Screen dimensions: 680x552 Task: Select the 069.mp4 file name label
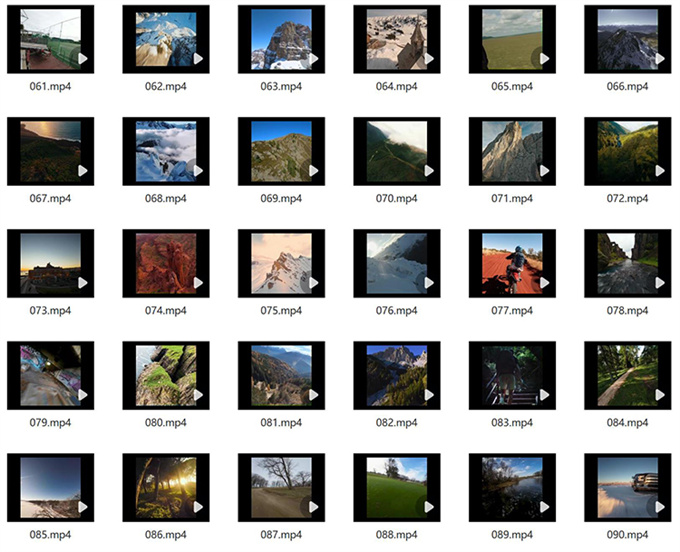pos(281,199)
